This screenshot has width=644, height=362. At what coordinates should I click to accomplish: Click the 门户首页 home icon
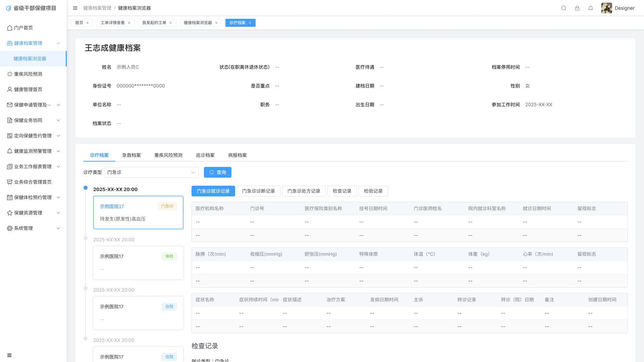tap(10, 28)
